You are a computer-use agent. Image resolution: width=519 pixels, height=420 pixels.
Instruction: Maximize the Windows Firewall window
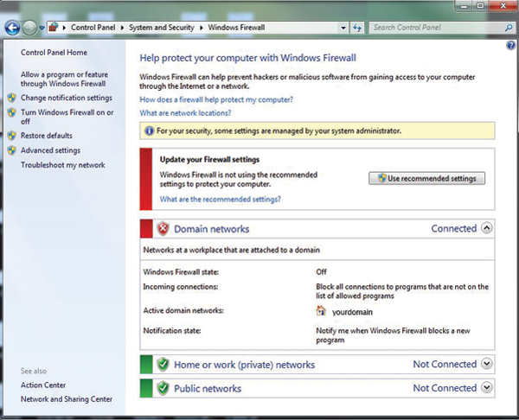480,6
